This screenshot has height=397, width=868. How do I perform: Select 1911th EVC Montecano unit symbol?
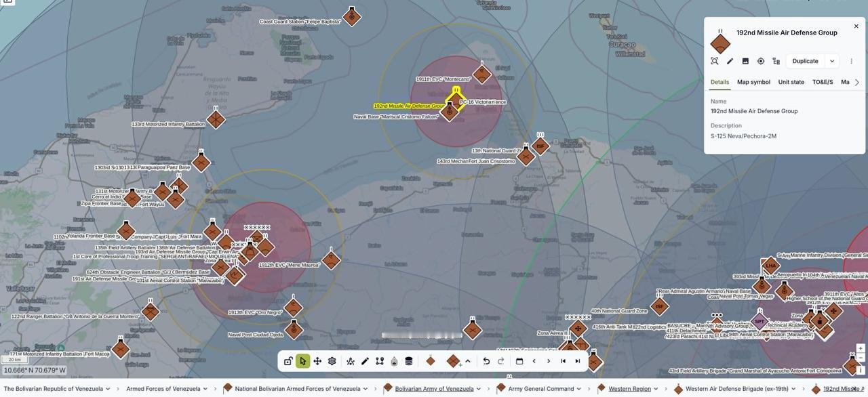[x=481, y=73]
